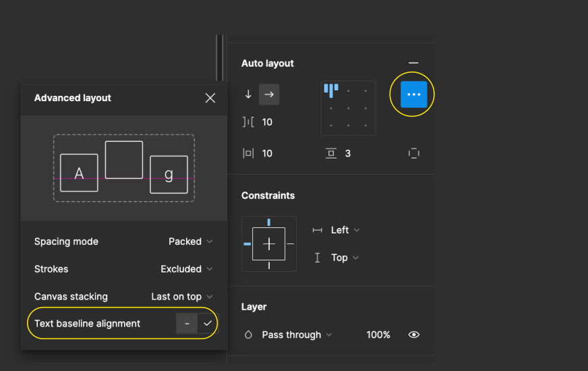The height and width of the screenshot is (371, 588).
Task: Open Strokes Excluded dropdown
Action: click(x=187, y=269)
